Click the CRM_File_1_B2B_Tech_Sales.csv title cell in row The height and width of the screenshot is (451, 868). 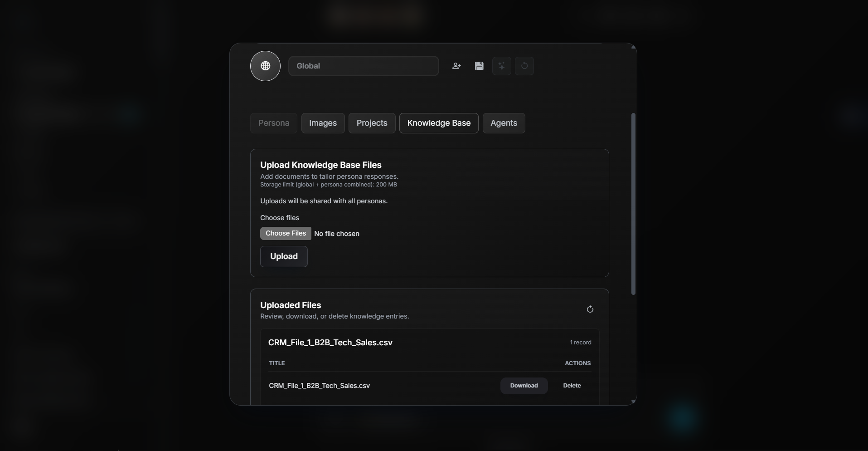(319, 386)
